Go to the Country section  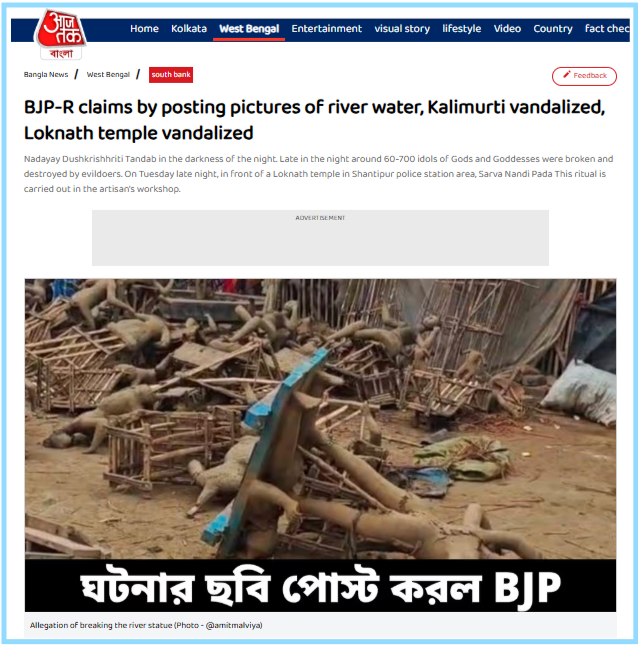553,29
